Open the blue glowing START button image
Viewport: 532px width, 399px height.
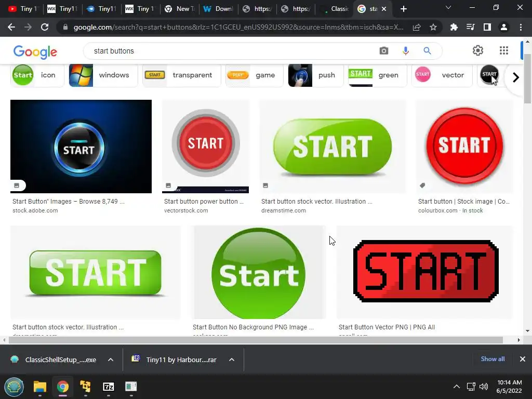tap(81, 146)
